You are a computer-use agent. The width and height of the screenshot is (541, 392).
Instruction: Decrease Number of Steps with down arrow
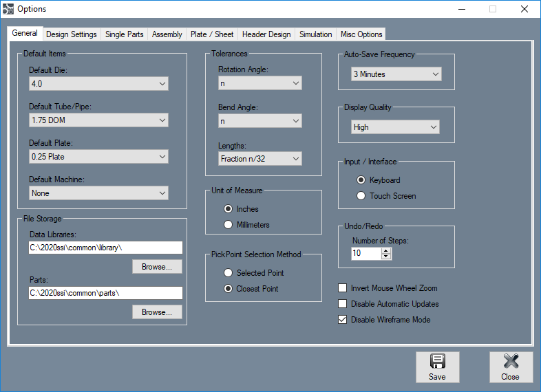(x=386, y=257)
